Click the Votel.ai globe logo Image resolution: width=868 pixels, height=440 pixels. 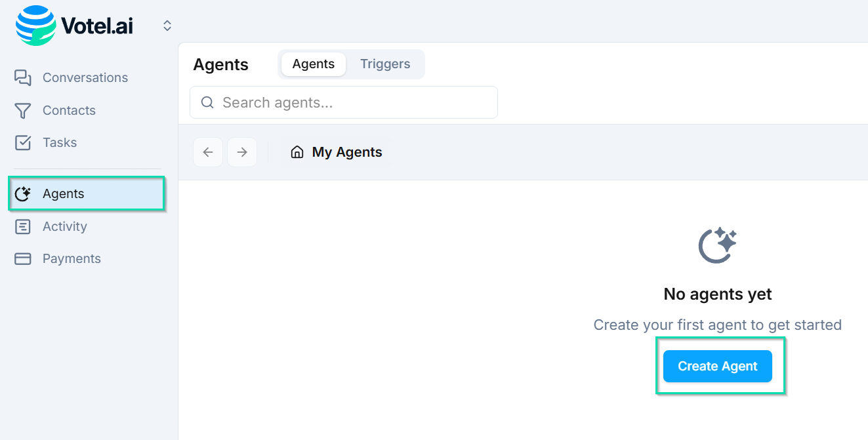[34, 25]
